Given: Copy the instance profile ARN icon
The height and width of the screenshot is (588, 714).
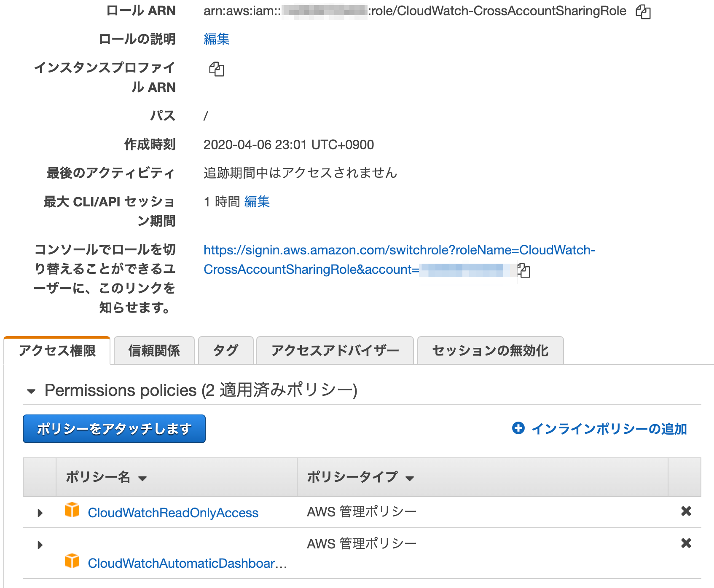Looking at the screenshot, I should [217, 69].
